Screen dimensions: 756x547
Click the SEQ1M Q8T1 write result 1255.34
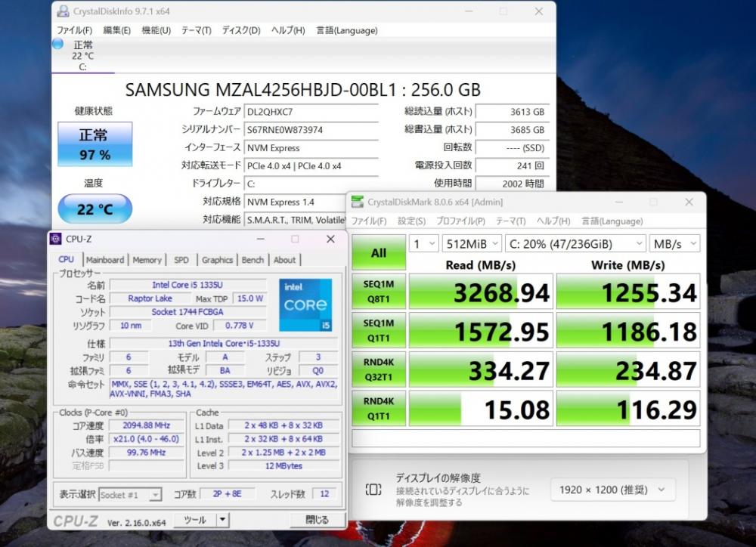coord(628,292)
